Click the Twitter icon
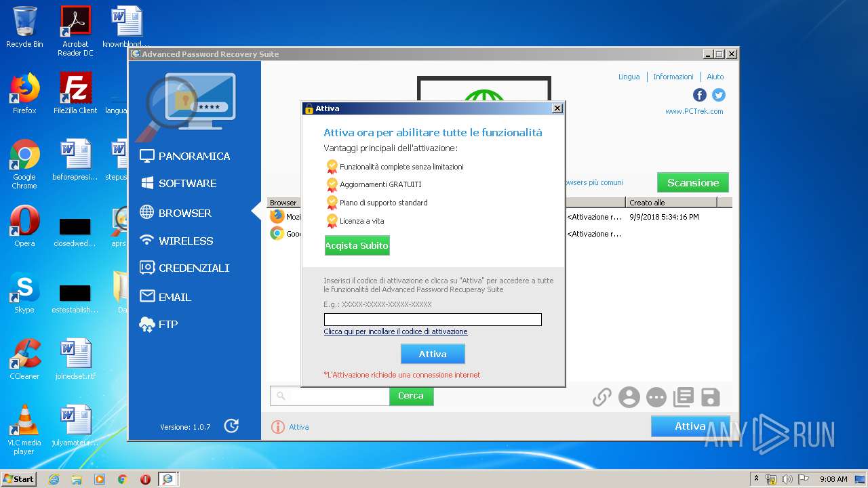This screenshot has height=488, width=868. click(719, 95)
